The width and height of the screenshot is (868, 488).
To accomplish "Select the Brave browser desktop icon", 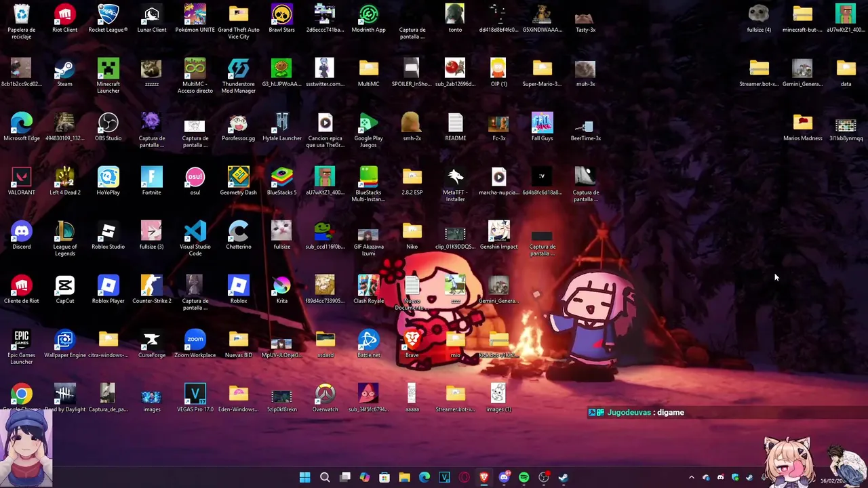I will 412,344.
